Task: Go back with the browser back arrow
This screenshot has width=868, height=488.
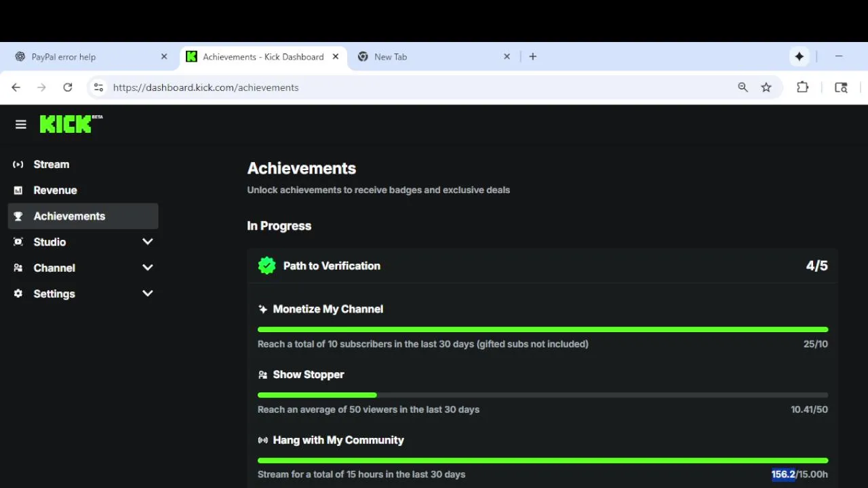Action: pyautogui.click(x=16, y=87)
